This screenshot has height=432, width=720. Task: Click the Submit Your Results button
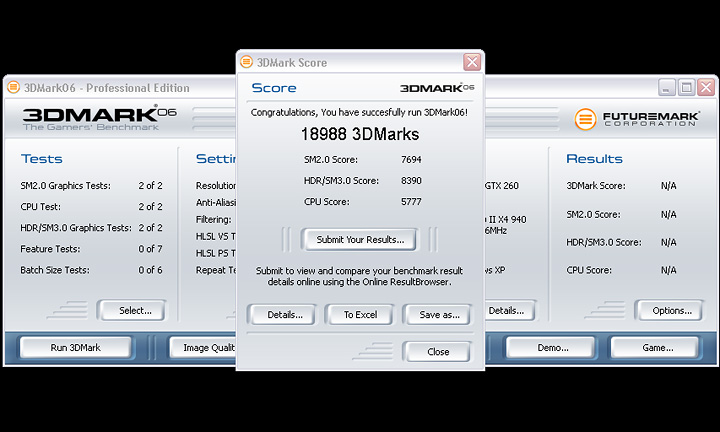[360, 240]
